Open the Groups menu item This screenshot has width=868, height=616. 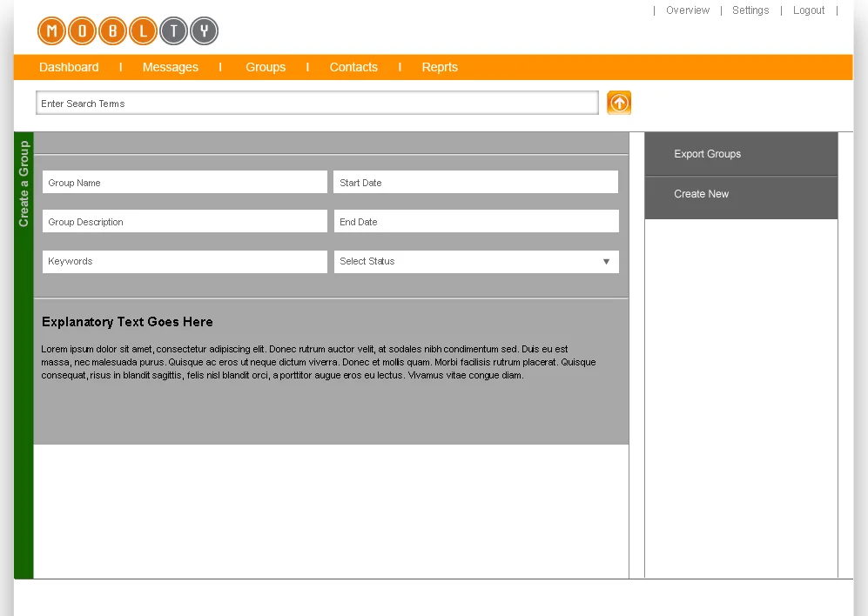(266, 67)
